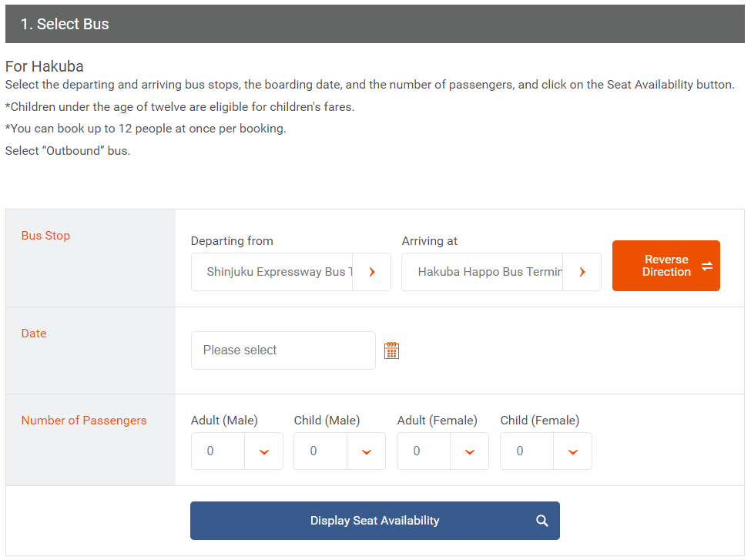Click the Arriving at chevron arrow
This screenshot has width=751, height=560.
coord(582,272)
